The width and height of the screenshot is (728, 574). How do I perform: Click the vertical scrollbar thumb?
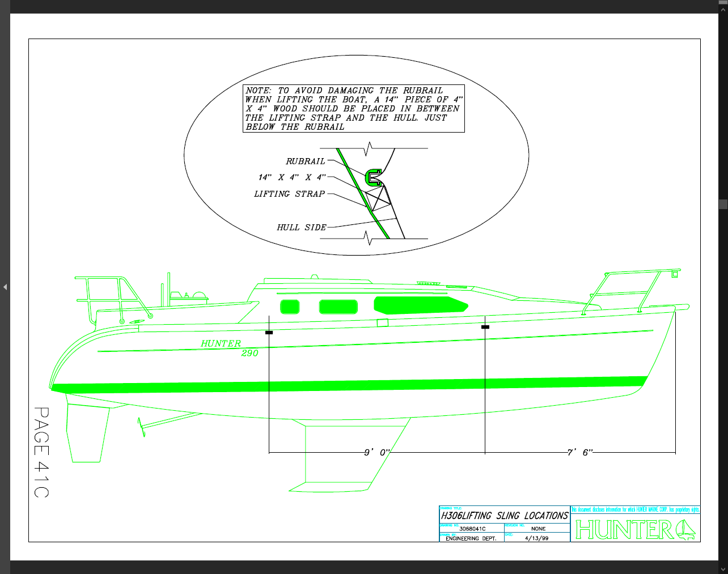(723, 204)
